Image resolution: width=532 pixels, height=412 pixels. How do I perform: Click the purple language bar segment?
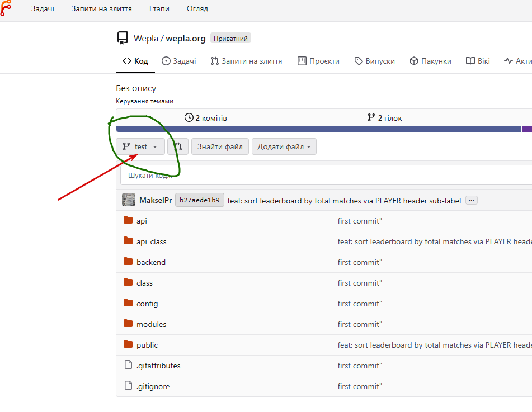[527, 129]
